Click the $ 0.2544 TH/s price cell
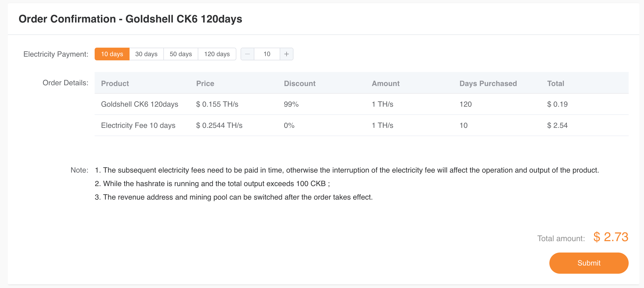Image resolution: width=644 pixels, height=288 pixels. [x=219, y=125]
